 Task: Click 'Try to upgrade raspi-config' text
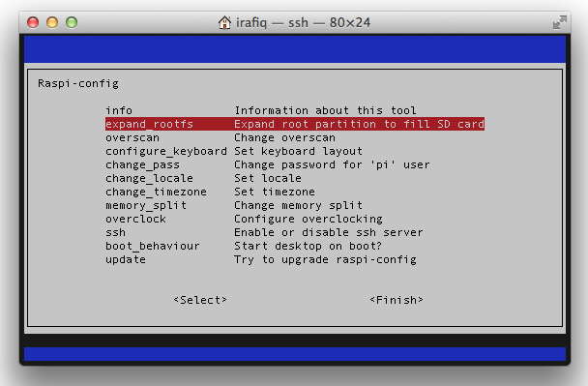pyautogui.click(x=325, y=259)
